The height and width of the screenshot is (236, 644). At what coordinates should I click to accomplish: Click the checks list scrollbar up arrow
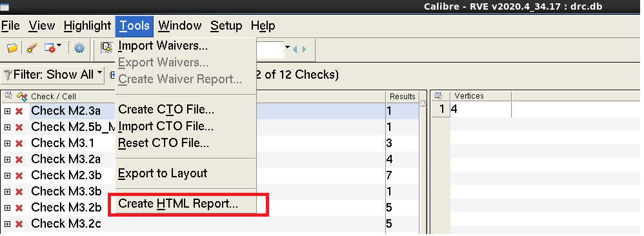click(423, 103)
